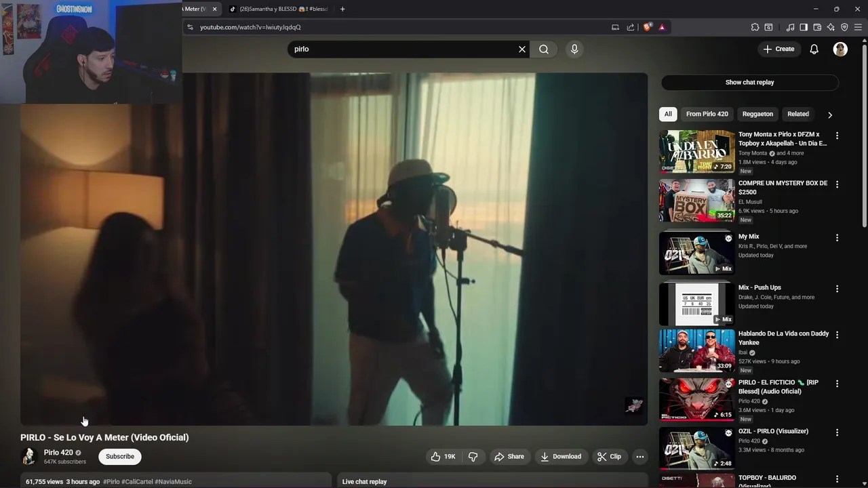Click the page vertical scrollbar
The width and height of the screenshot is (868, 488).
point(865,136)
